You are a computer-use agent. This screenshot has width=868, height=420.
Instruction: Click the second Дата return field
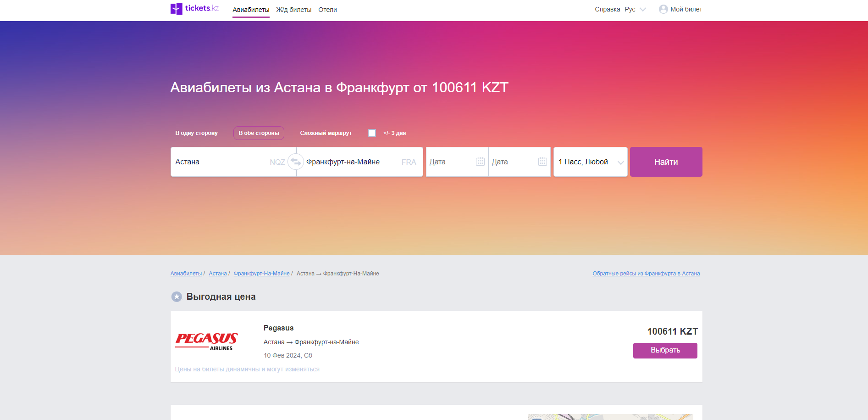519,162
